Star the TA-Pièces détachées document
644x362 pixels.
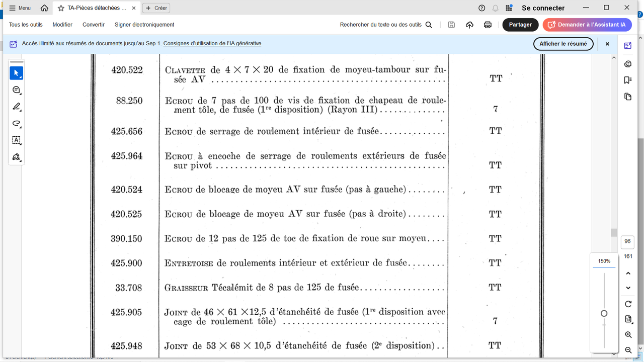pyautogui.click(x=61, y=8)
